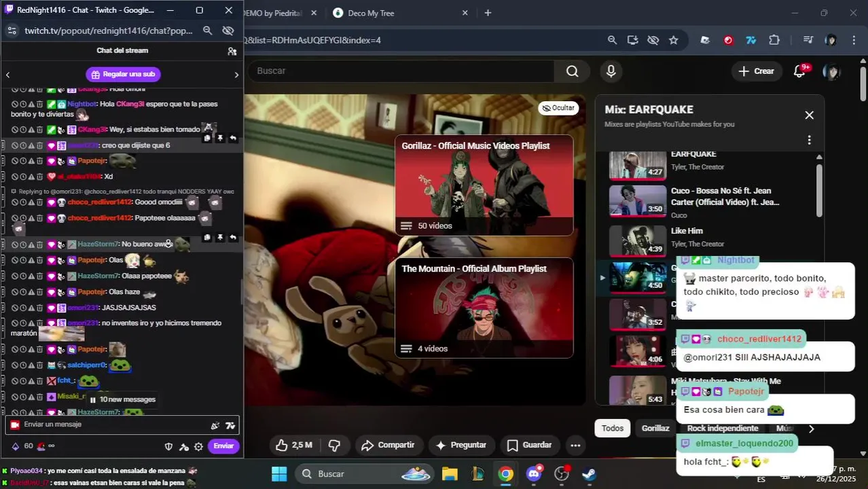The width and height of the screenshot is (868, 489).
Task: Open the shield mode moderator icon
Action: click(169, 446)
